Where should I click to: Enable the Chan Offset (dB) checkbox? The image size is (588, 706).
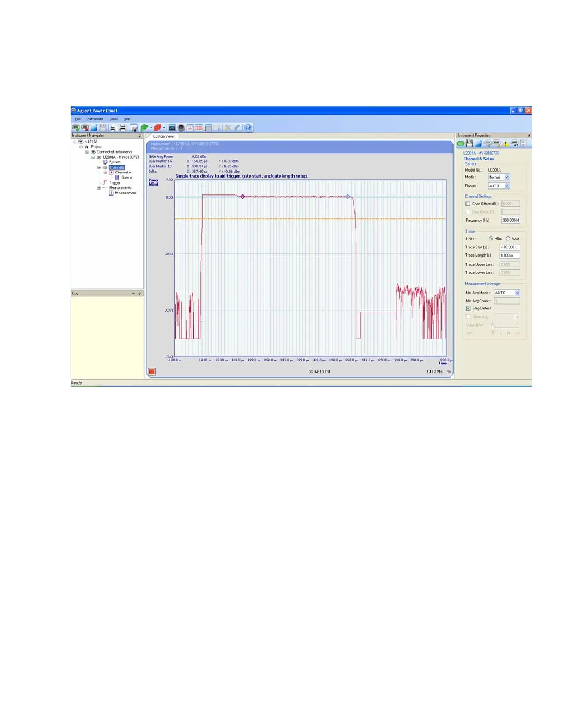click(x=468, y=204)
